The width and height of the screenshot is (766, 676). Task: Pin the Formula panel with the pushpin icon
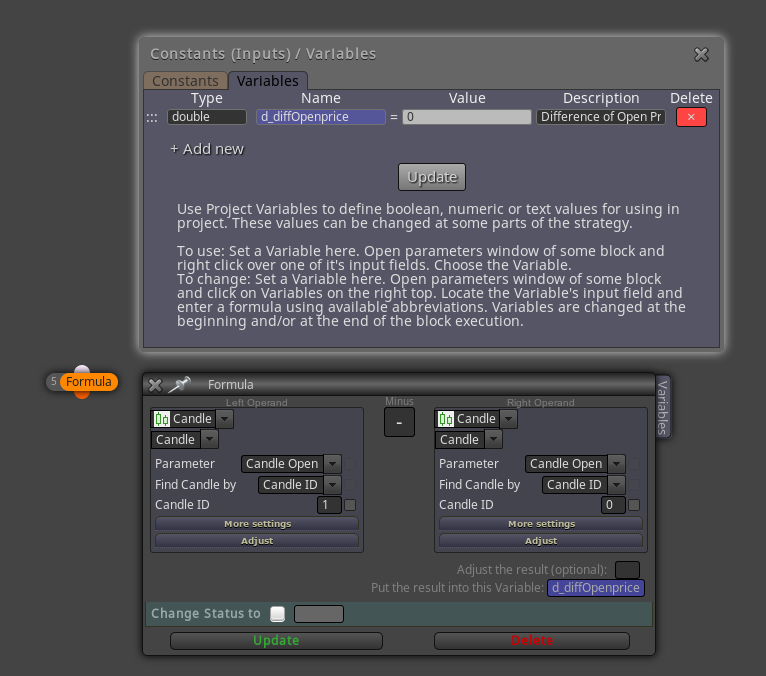(179, 384)
